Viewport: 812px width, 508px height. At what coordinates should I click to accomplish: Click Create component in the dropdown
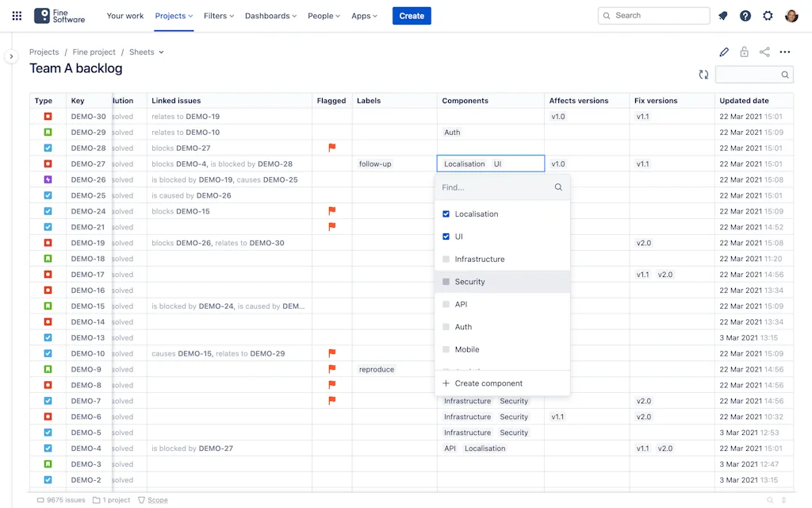(x=488, y=383)
